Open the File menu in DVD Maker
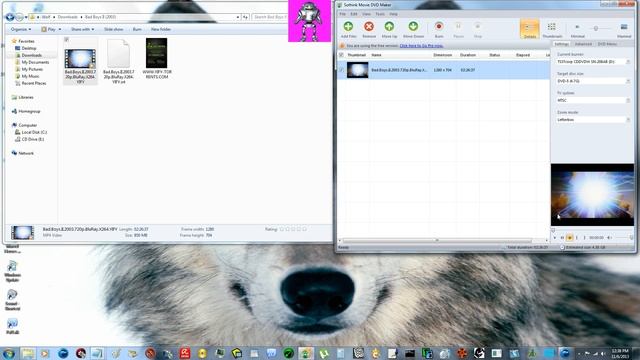 pyautogui.click(x=342, y=14)
